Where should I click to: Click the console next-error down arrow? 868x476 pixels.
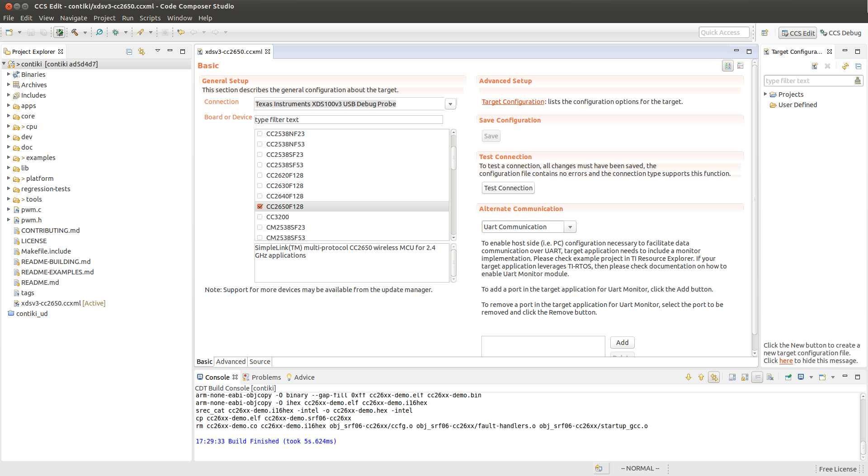(x=689, y=377)
